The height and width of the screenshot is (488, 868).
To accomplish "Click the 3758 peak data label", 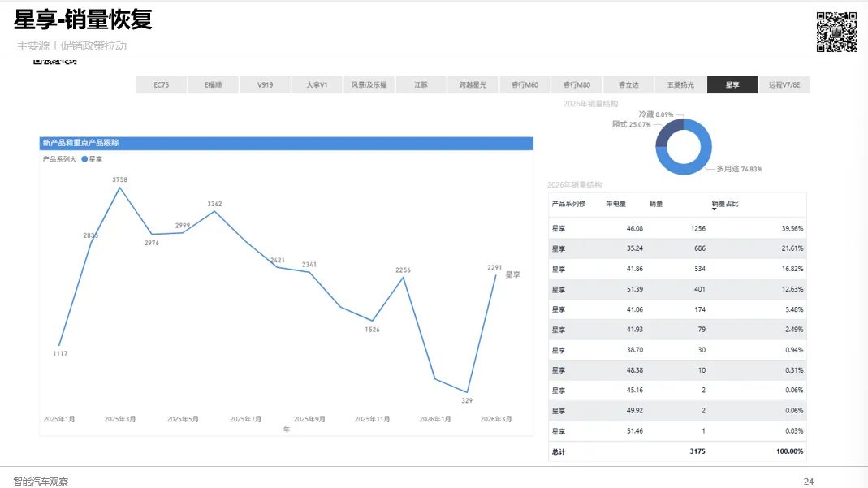I will click(x=119, y=179).
